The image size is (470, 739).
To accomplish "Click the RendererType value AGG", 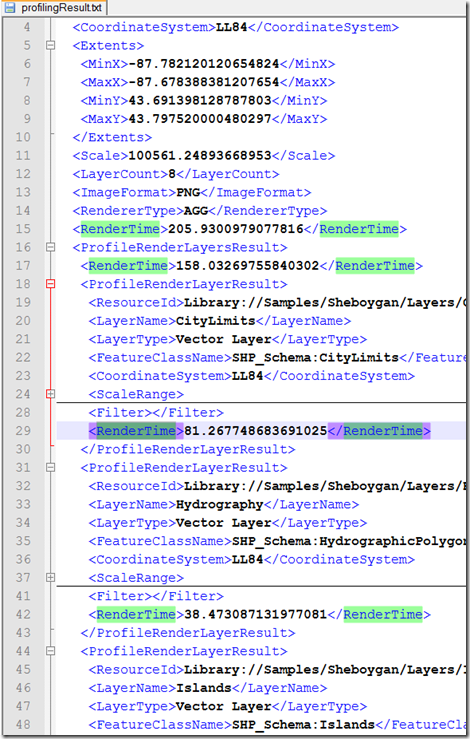I will (196, 211).
